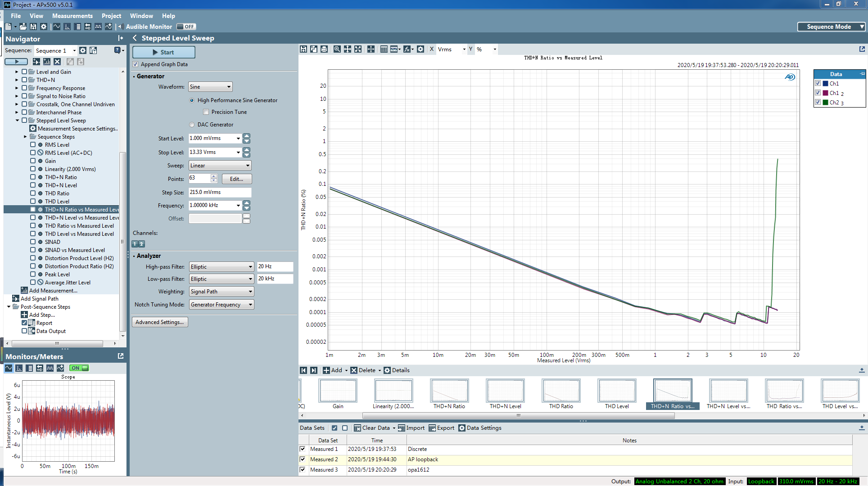Click the lock sequence icon
This screenshot has height=486, width=868.
(x=93, y=50)
